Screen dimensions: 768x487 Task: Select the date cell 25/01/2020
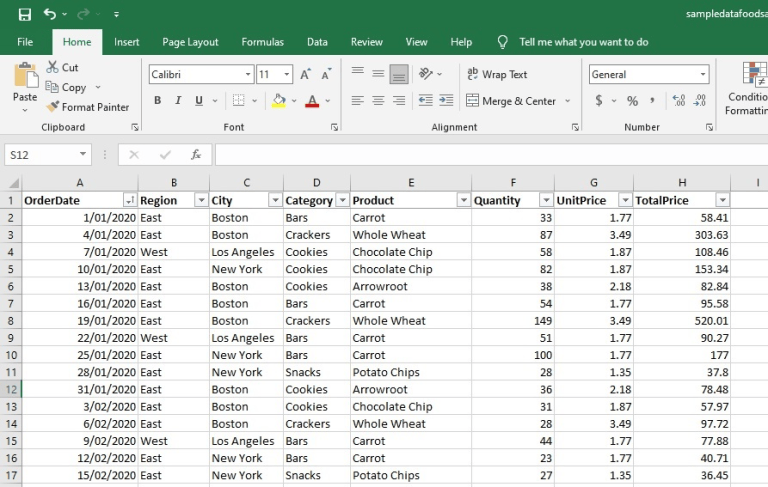coord(80,355)
